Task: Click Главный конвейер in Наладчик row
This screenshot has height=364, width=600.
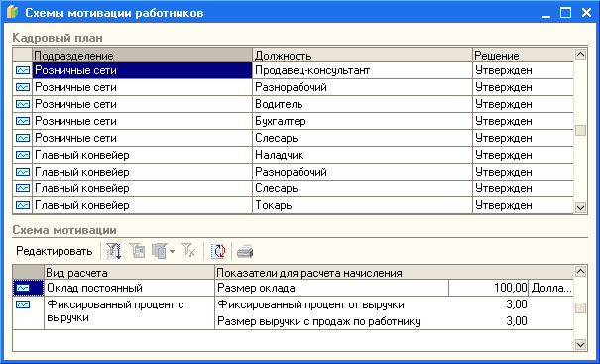Action: point(142,155)
